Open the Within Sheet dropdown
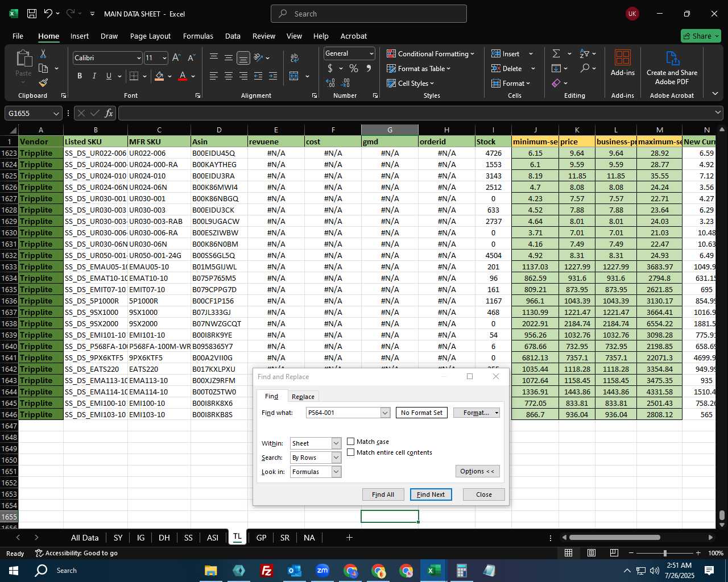 point(336,443)
